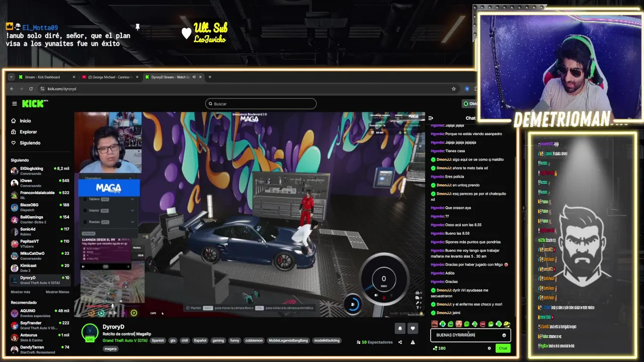Open BaliGamings channel
The image size is (644, 362).
tap(40, 219)
